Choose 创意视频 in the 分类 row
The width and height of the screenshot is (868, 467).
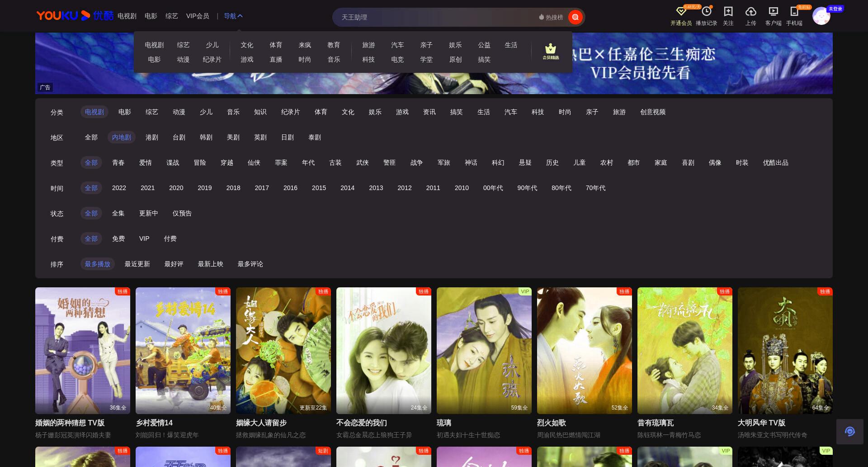[x=653, y=112]
